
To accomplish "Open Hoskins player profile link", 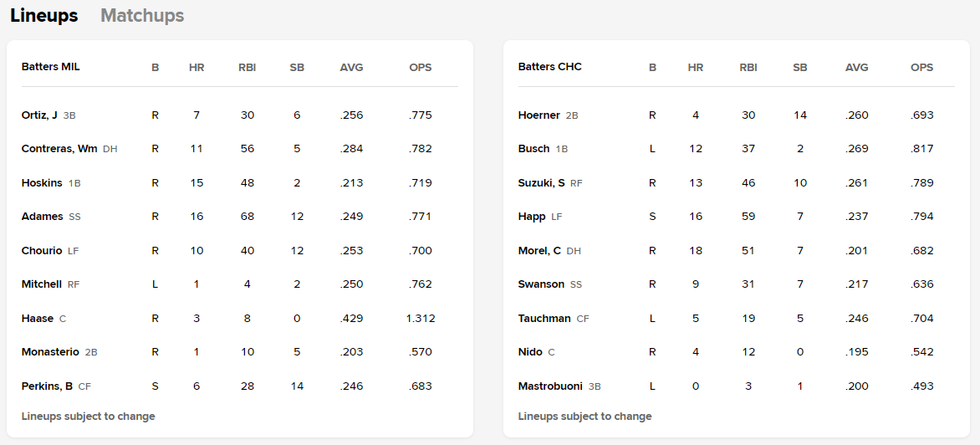I will [x=42, y=183].
